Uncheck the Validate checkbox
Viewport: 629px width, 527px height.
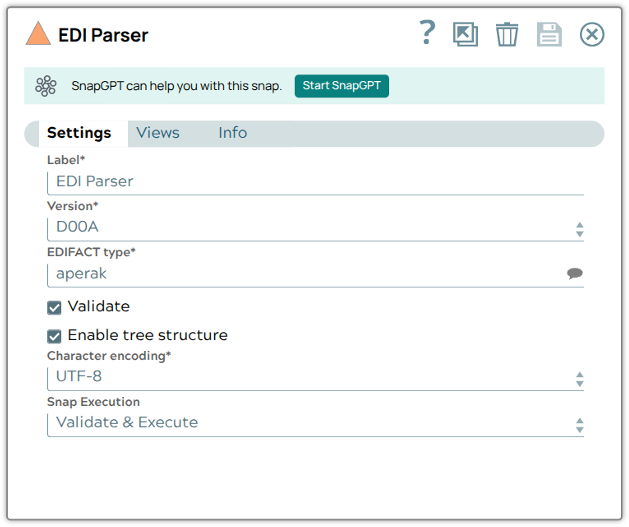coord(55,307)
